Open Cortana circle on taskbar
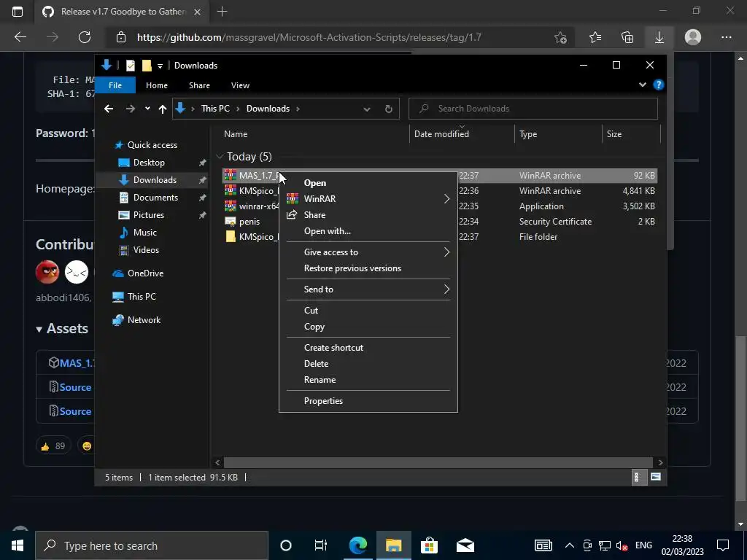The height and width of the screenshot is (560, 747). pos(286,545)
